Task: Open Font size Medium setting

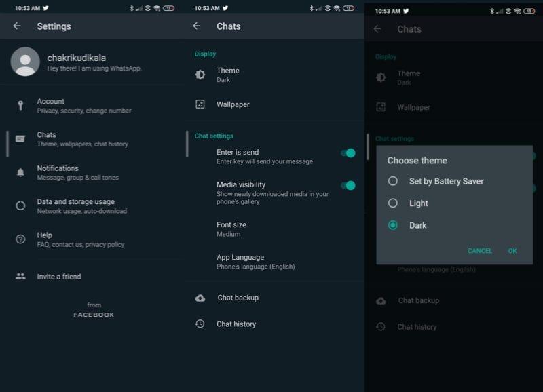Action: point(276,229)
